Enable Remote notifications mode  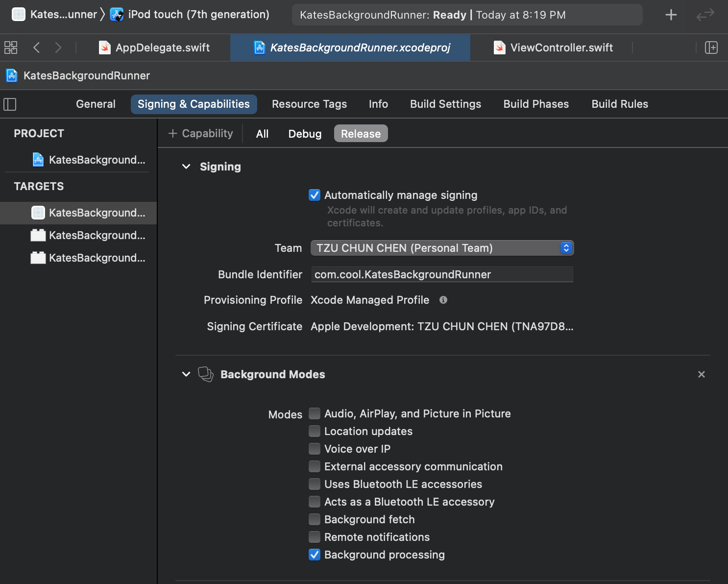tap(315, 537)
